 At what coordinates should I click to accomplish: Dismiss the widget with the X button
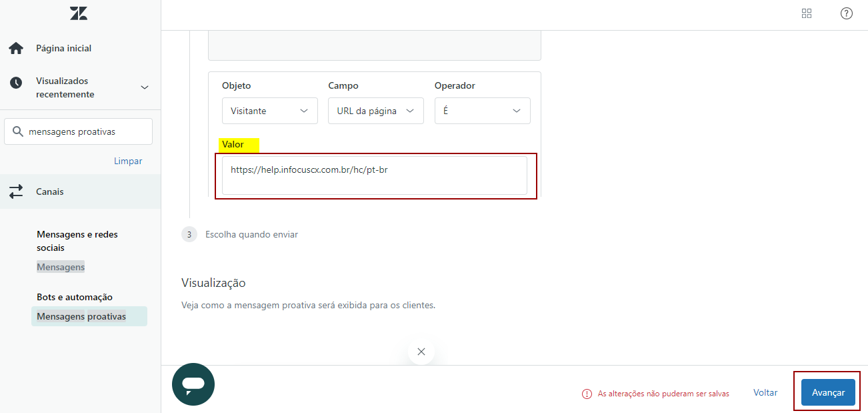(421, 352)
